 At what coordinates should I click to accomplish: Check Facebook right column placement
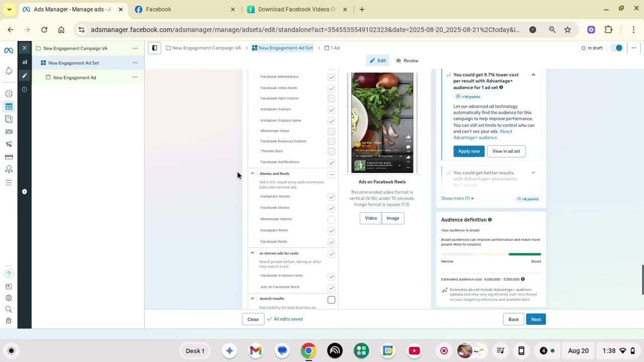[331, 99]
